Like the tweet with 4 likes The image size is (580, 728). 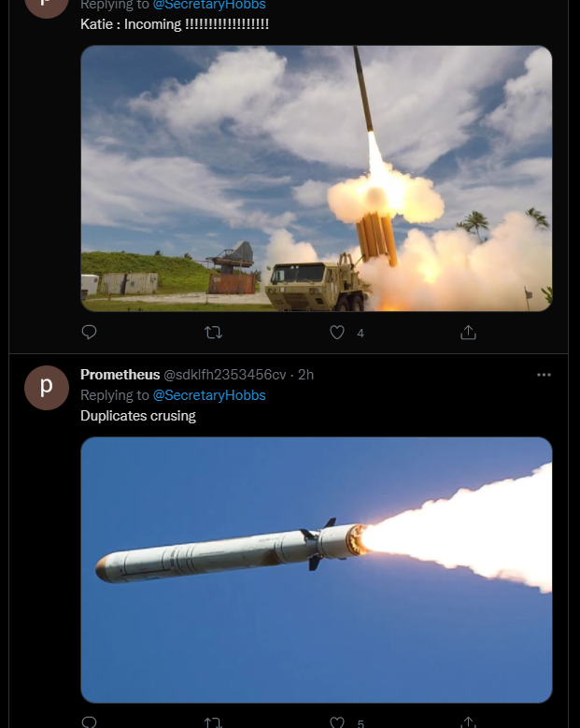pyautogui.click(x=337, y=333)
